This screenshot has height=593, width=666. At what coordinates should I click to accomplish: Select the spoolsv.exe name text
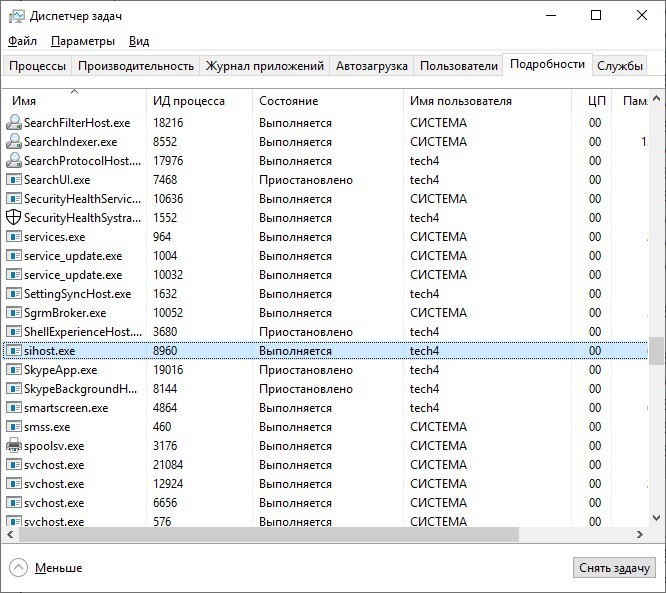coord(54,446)
